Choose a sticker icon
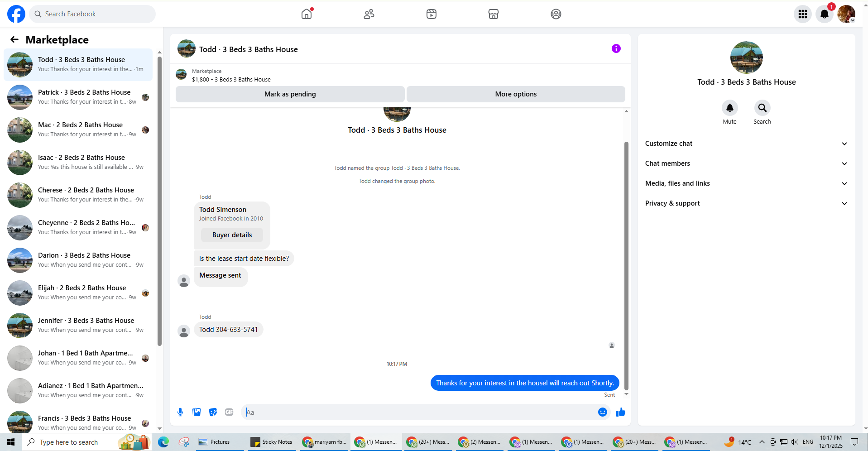868x451 pixels. [x=213, y=412]
